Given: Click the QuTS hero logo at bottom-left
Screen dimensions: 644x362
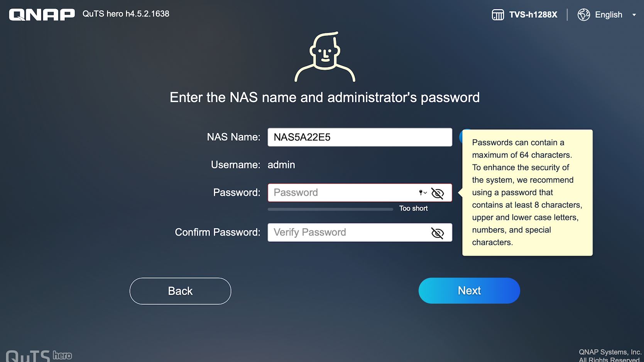Looking at the screenshot, I should [39, 355].
